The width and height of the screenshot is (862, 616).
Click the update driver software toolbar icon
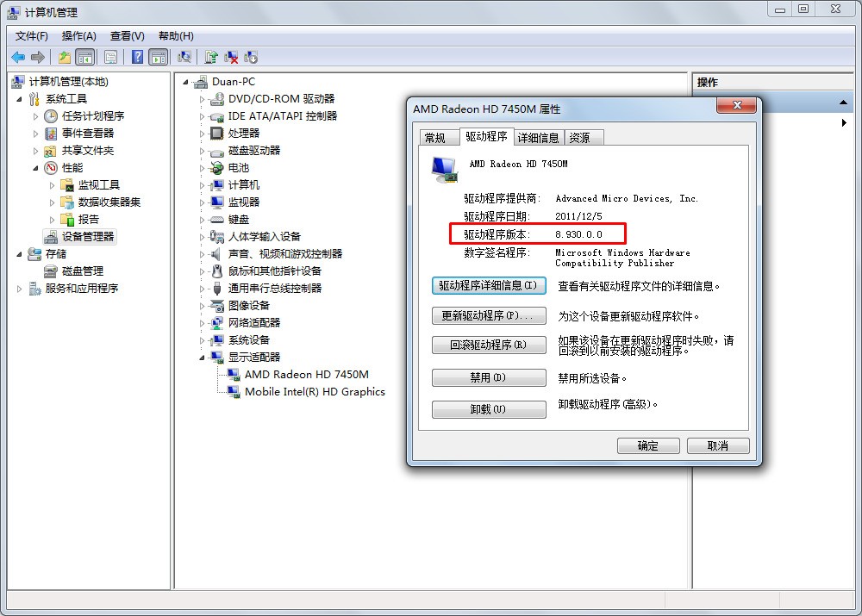tap(211, 57)
